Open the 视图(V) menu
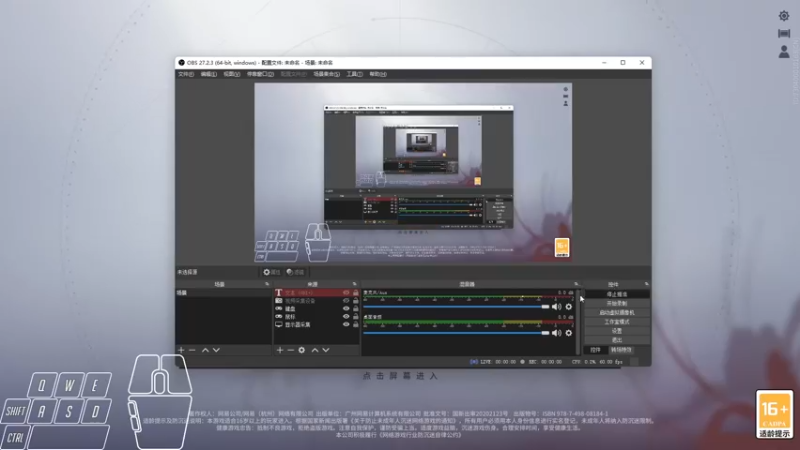This screenshot has height=450, width=800. point(231,74)
